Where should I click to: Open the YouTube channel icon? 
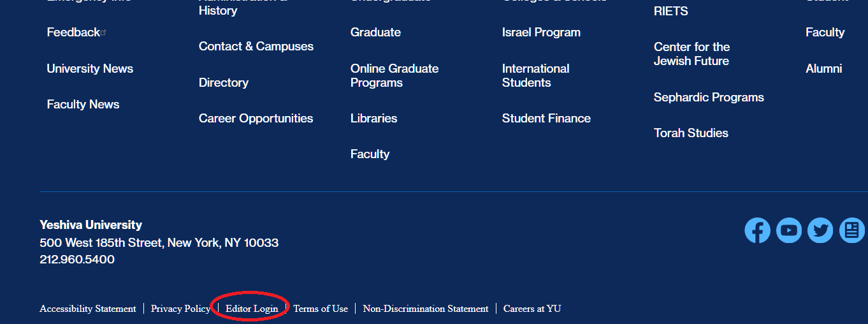click(789, 230)
